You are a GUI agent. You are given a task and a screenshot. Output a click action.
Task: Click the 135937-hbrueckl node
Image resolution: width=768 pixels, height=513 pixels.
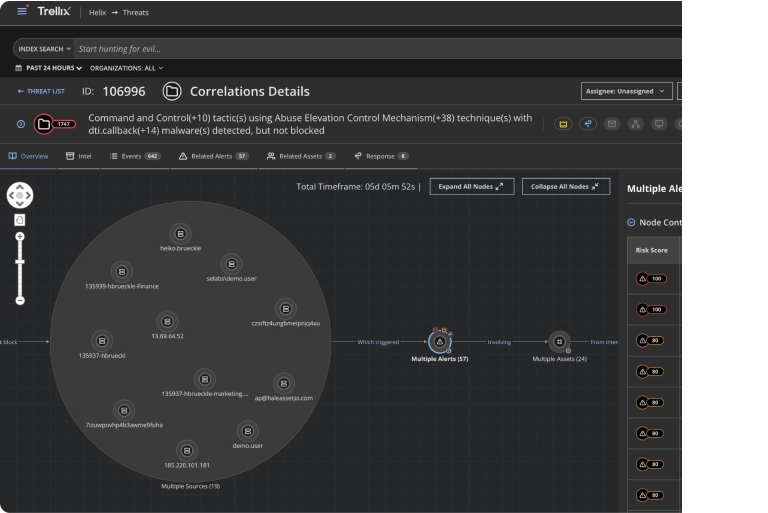(x=102, y=341)
